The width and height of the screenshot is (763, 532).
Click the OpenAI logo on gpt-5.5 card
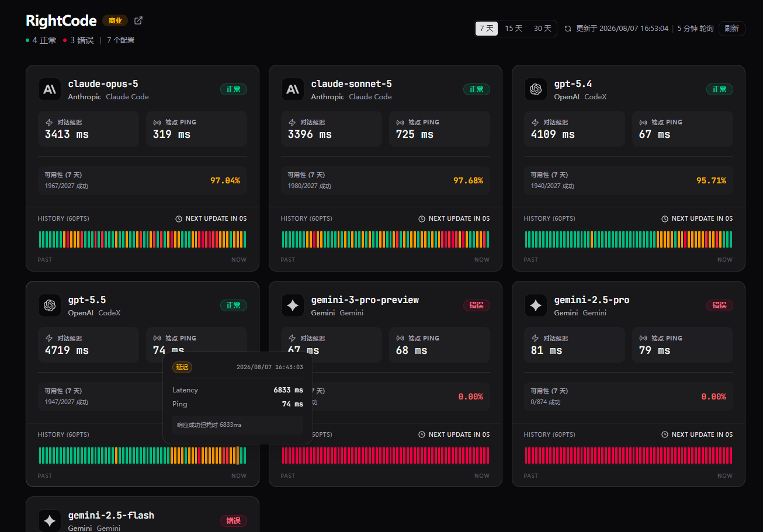pyautogui.click(x=50, y=305)
